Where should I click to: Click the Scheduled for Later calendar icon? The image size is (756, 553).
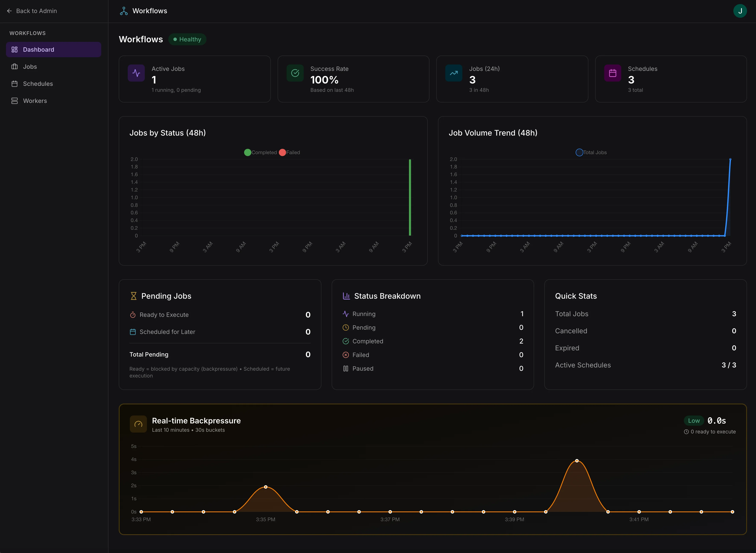pyautogui.click(x=133, y=332)
